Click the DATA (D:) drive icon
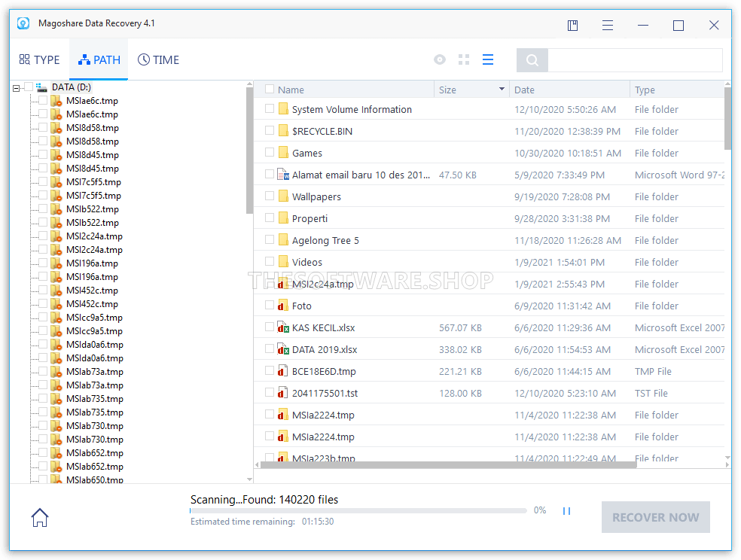Screen dimensions: 741x560 point(42,87)
